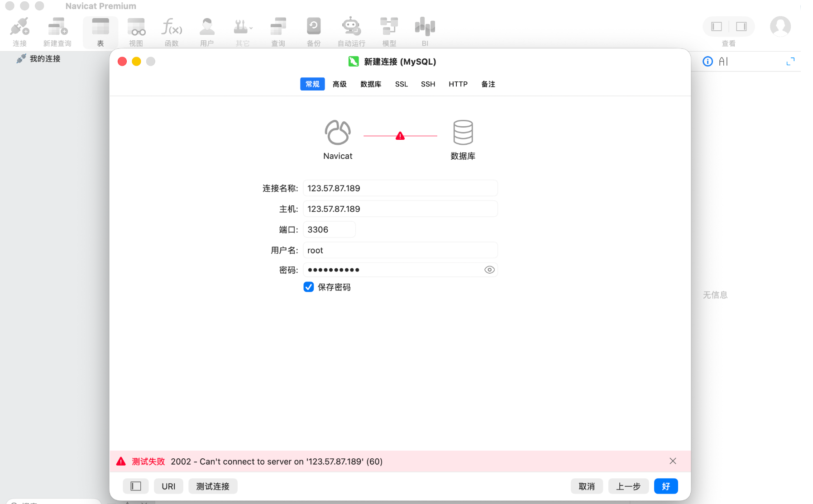Image resolution: width=813 pixels, height=504 pixels.
Task: Open the AI panel icon
Action: [723, 62]
